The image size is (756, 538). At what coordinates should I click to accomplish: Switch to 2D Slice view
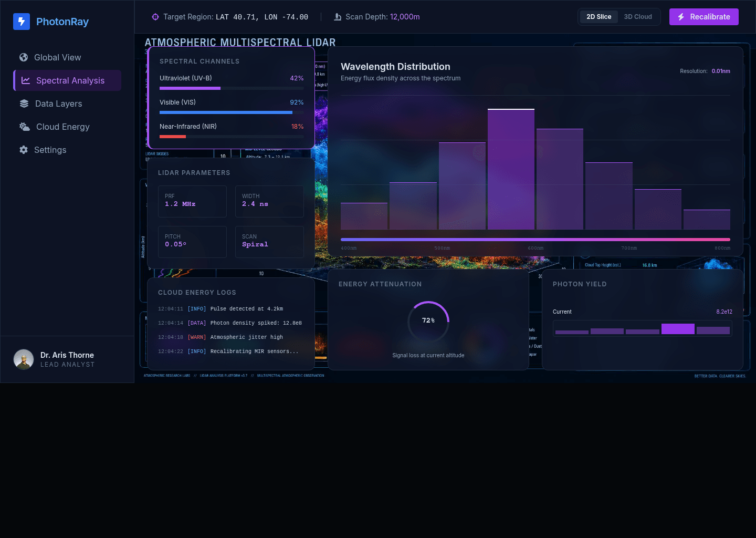(x=599, y=17)
